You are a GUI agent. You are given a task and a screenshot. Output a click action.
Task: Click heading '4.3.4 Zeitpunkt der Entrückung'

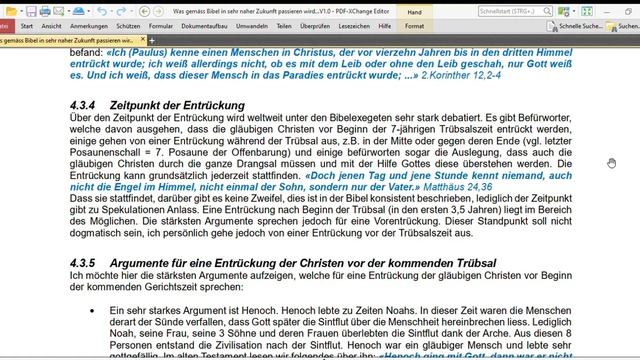tap(157, 105)
